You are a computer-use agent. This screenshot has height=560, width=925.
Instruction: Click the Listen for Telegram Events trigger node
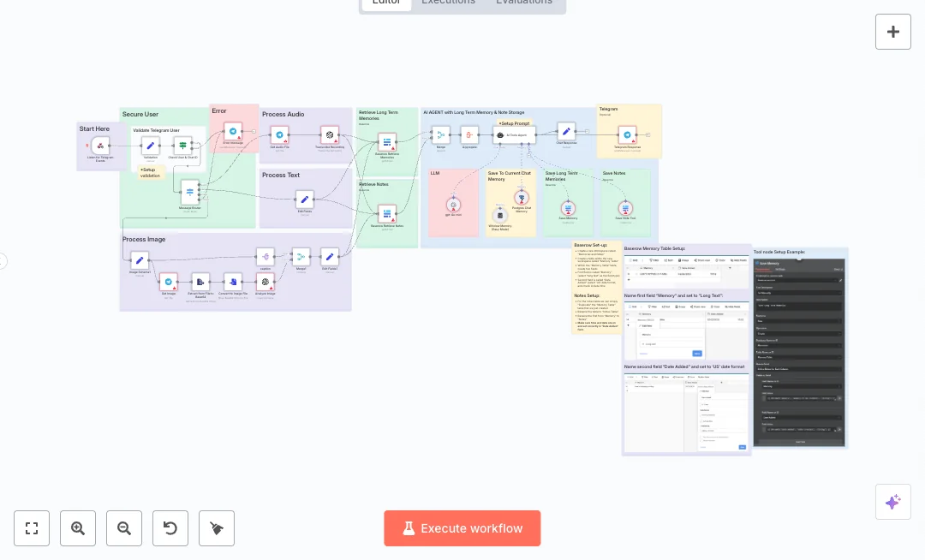point(100,146)
